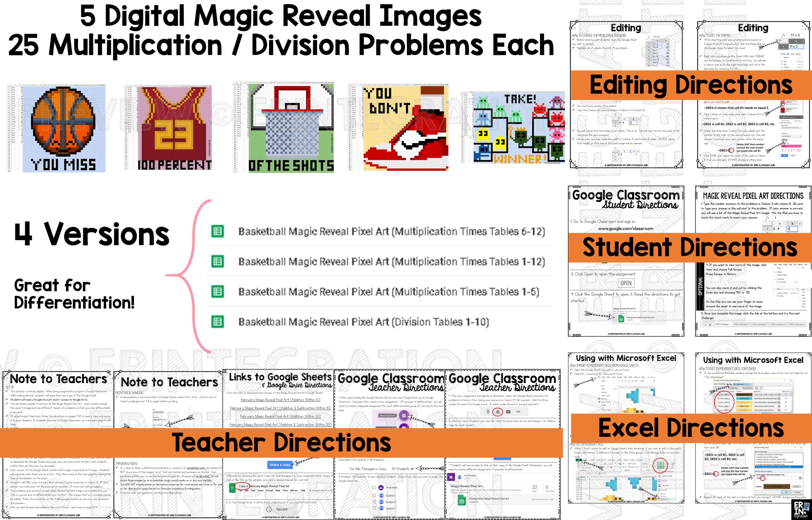Select the FEB Challenge 5 sheet tab
This screenshot has height=520, width=812.
(x=797, y=324)
